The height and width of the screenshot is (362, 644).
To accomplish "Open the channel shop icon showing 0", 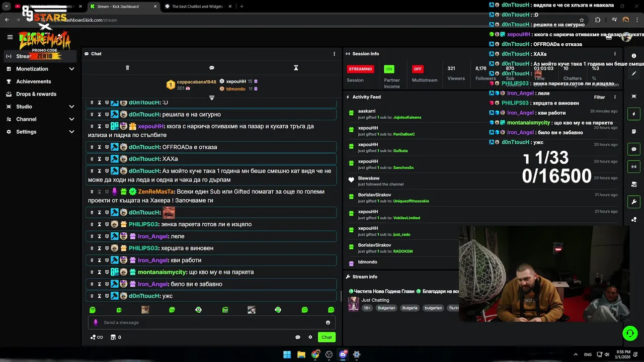I will click(116, 337).
